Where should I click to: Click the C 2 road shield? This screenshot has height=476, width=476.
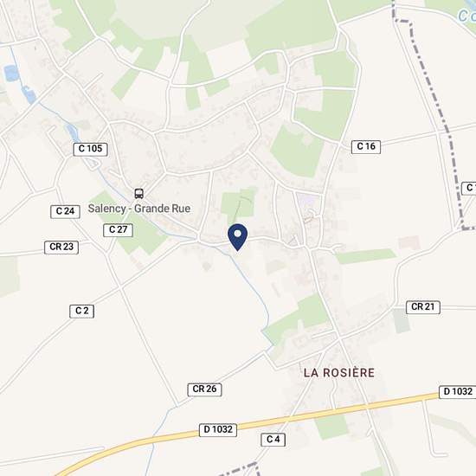tap(82, 312)
